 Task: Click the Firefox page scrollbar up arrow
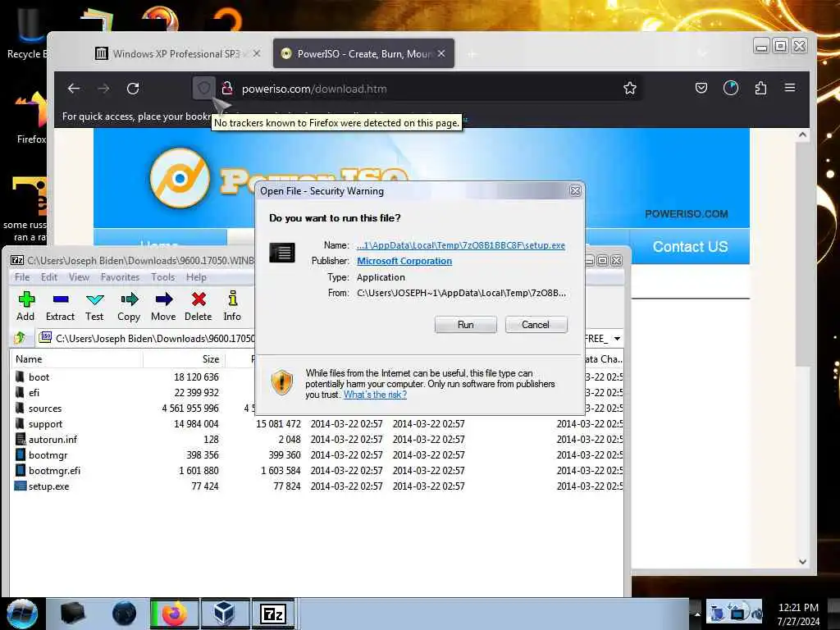802,135
